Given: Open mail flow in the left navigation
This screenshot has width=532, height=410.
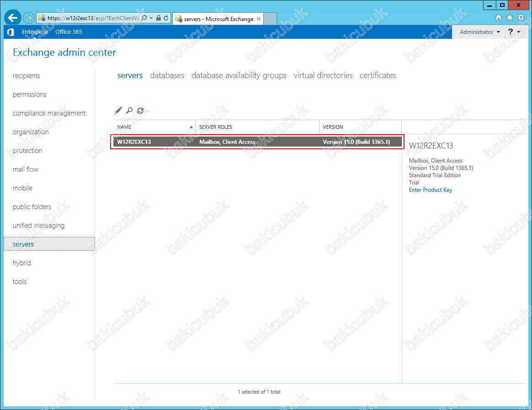Looking at the screenshot, I should coord(26,169).
